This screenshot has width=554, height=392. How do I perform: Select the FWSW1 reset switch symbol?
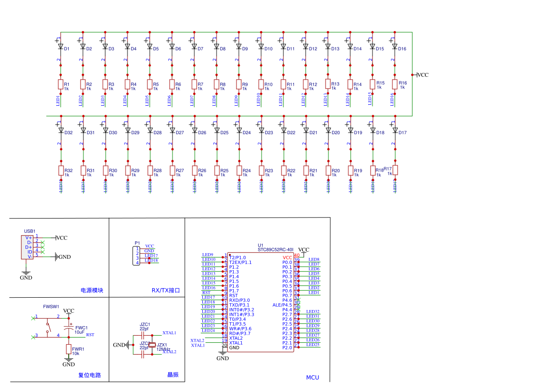(x=47, y=327)
